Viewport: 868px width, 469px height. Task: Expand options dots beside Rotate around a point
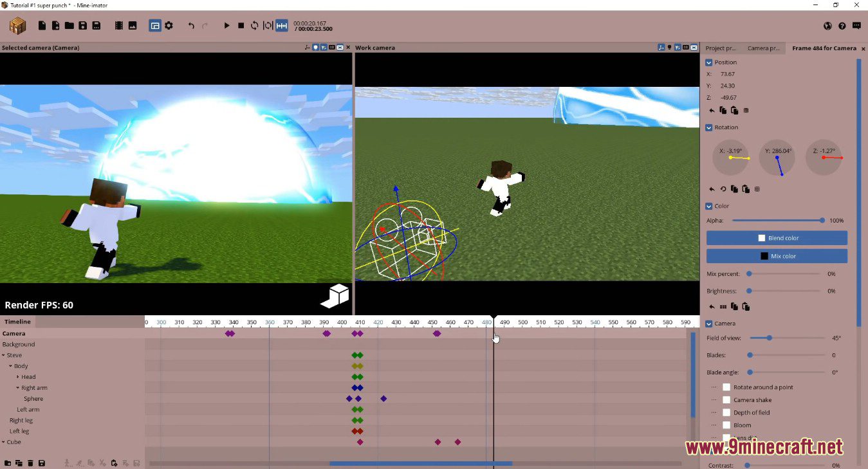tap(714, 387)
